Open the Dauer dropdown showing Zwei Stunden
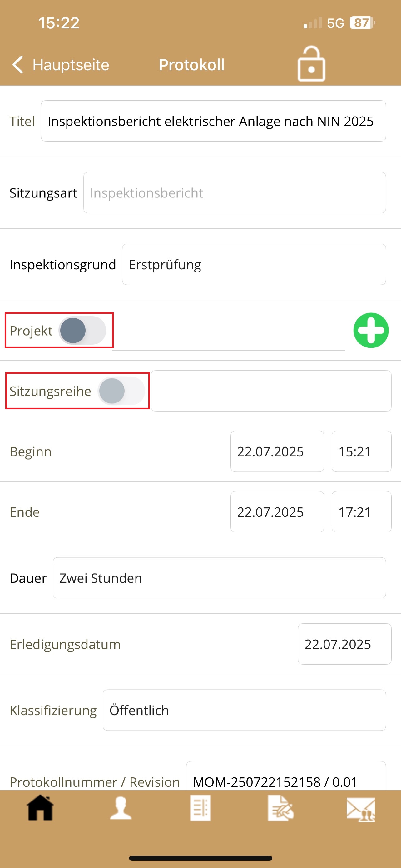The height and width of the screenshot is (868, 401). 219,578
